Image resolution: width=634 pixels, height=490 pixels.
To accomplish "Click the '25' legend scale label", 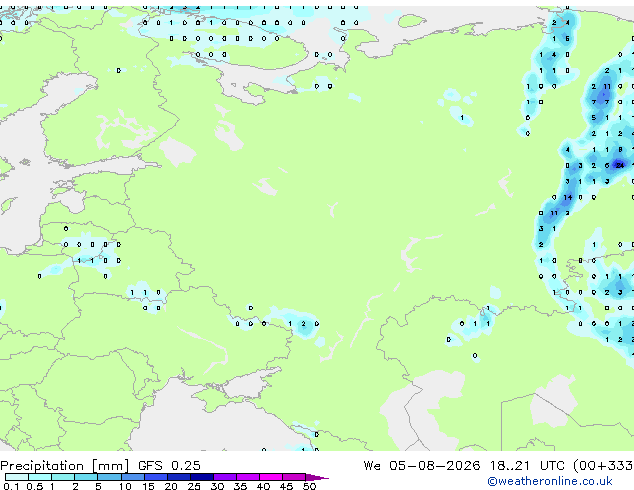I will pyautogui.click(x=194, y=486).
